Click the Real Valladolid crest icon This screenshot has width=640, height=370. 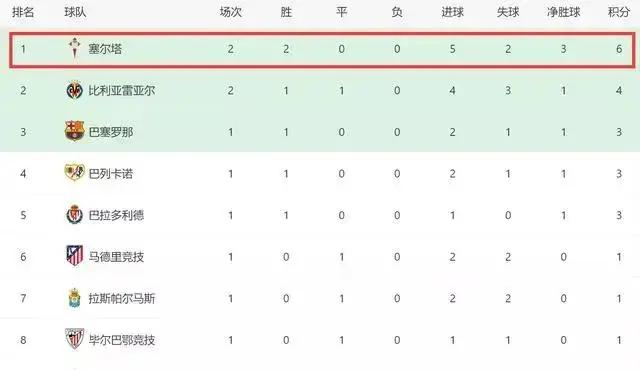(x=75, y=215)
